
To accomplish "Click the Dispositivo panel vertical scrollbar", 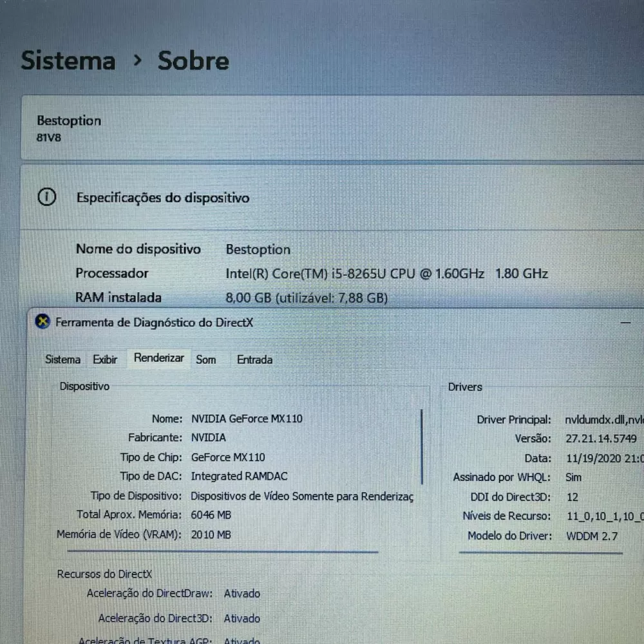I will (x=422, y=446).
